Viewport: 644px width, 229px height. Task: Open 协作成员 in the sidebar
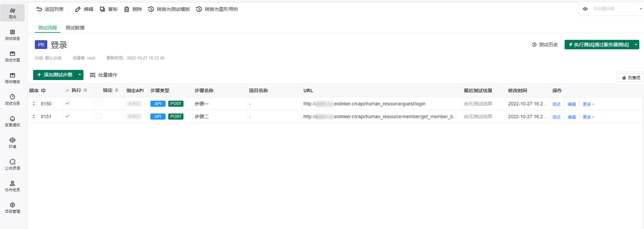[x=13, y=186]
